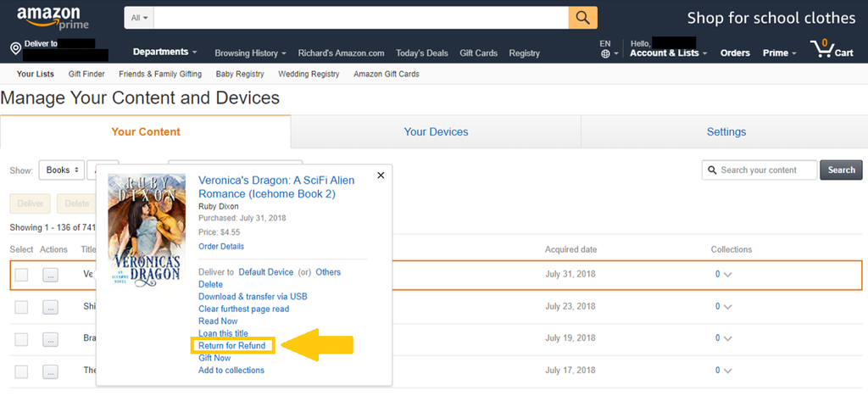Open Baby Registry
The image size is (868, 396).
[x=240, y=74]
